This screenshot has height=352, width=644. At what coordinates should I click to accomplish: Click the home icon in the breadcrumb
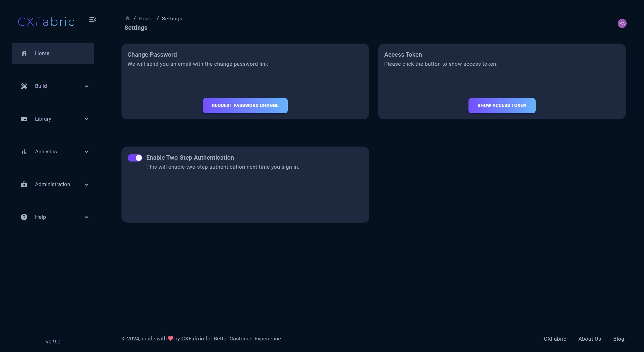(x=127, y=18)
